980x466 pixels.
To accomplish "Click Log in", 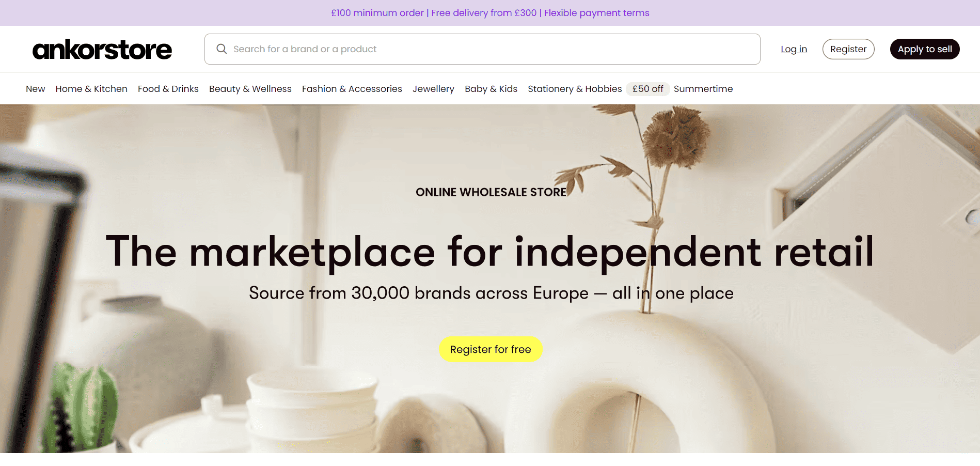I will (794, 49).
